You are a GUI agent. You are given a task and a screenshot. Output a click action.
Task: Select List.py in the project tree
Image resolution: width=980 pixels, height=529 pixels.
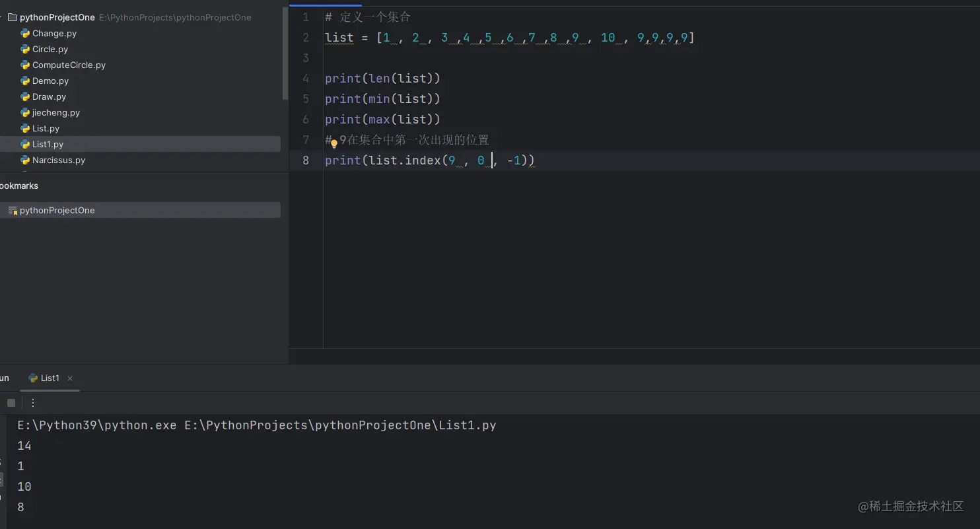46,128
